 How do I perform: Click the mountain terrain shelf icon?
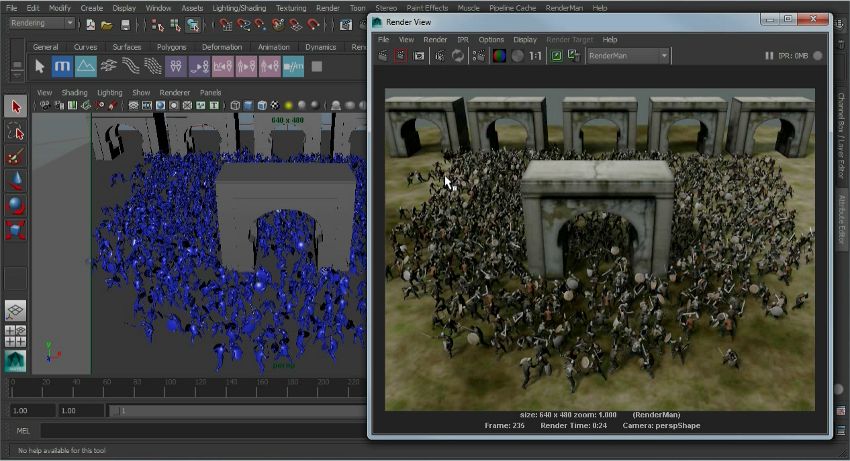point(86,66)
